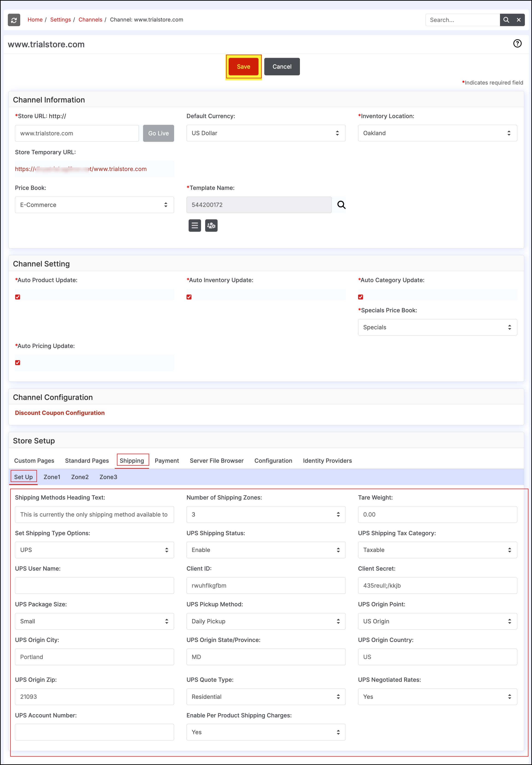The width and height of the screenshot is (532, 765).
Task: Open Enable Per Product Shipping Charges dropdown
Action: pyautogui.click(x=266, y=732)
